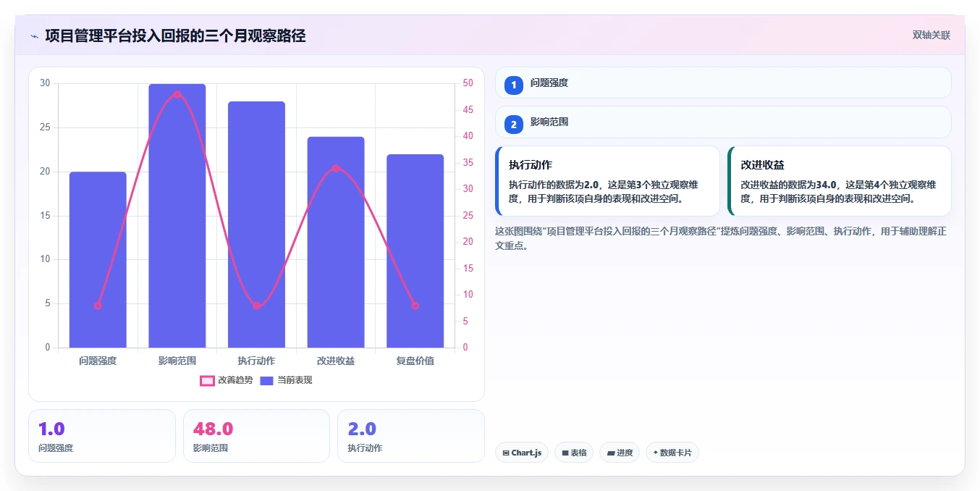Click the 复盘价值 x-axis label
980x491 pixels.
415,360
